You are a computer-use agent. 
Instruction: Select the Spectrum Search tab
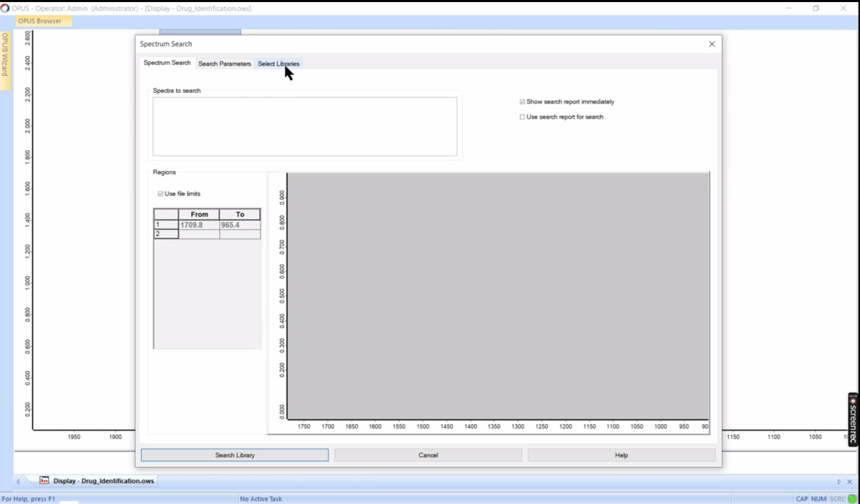pyautogui.click(x=167, y=63)
